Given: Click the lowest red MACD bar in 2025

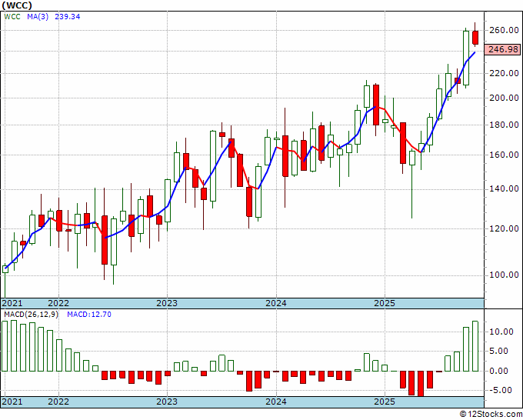Looking at the screenshot, I should tap(421, 384).
